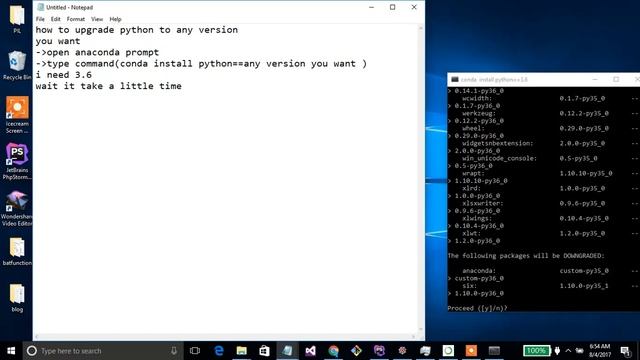Open the Edit menu in Notepad
Image resolution: width=640 pixels, height=360 pixels.
[56, 19]
